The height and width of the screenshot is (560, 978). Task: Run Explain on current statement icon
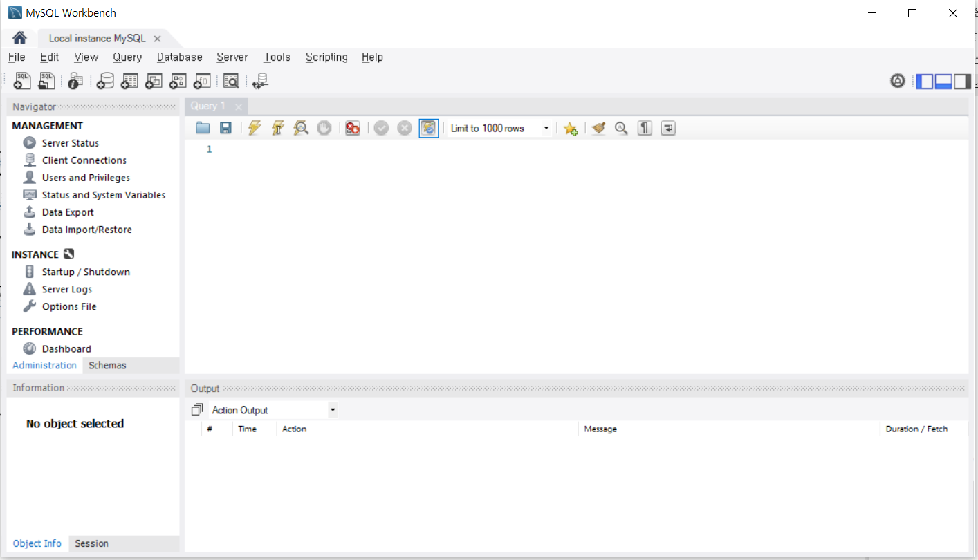click(x=301, y=128)
